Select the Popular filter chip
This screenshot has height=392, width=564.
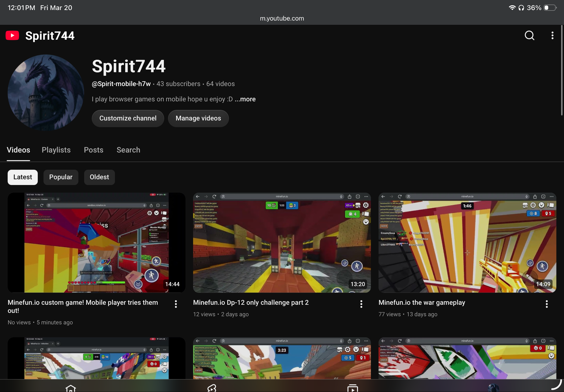tap(61, 177)
